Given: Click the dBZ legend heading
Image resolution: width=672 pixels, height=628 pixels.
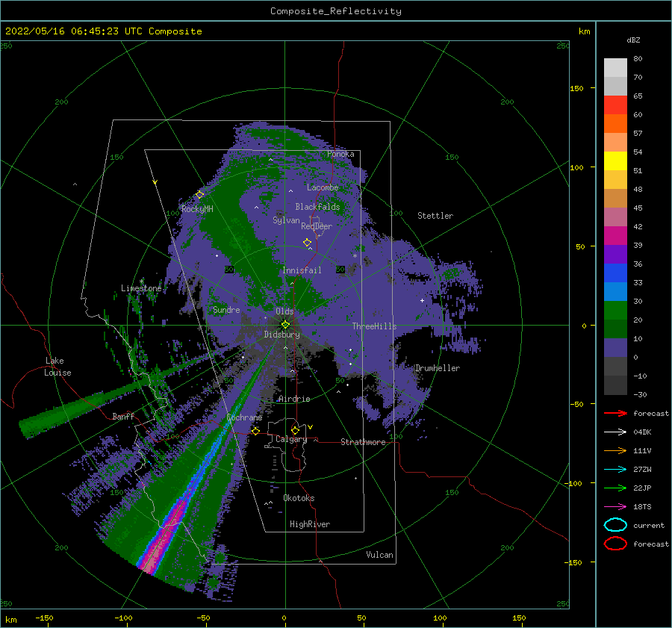Looking at the screenshot, I should click(633, 40).
